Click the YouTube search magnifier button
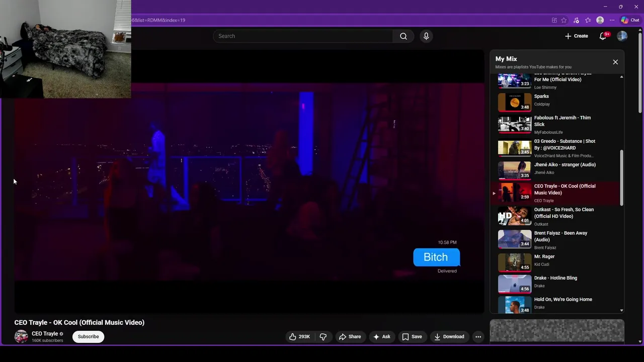 [404, 36]
